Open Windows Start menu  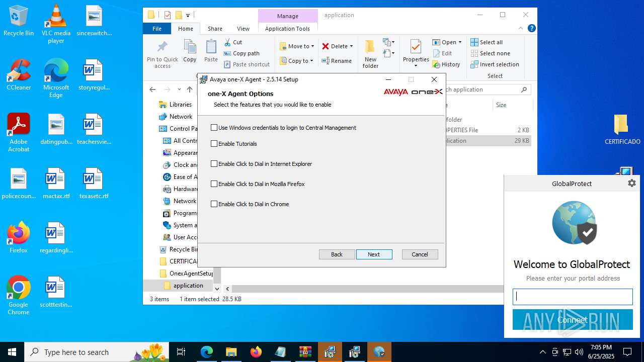(12, 352)
